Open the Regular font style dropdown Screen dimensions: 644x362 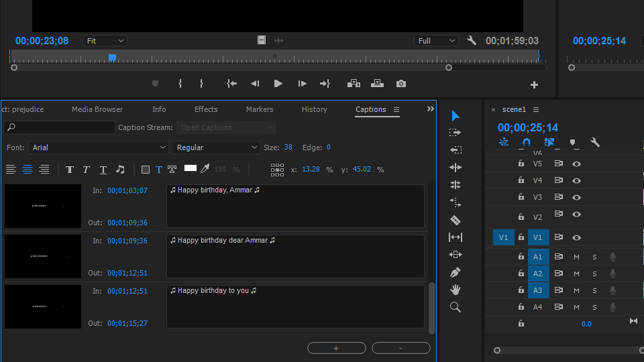click(217, 147)
